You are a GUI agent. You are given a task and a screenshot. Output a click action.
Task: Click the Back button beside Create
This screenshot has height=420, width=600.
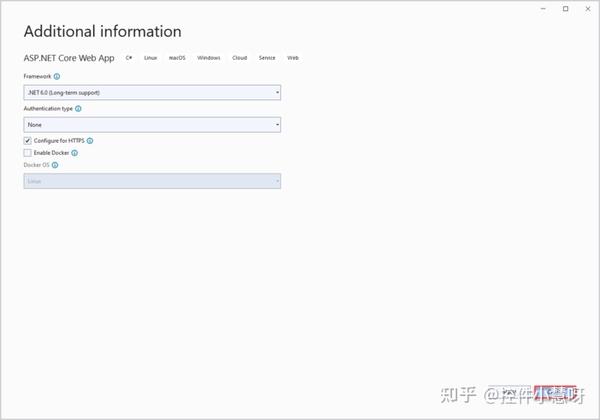[510, 393]
